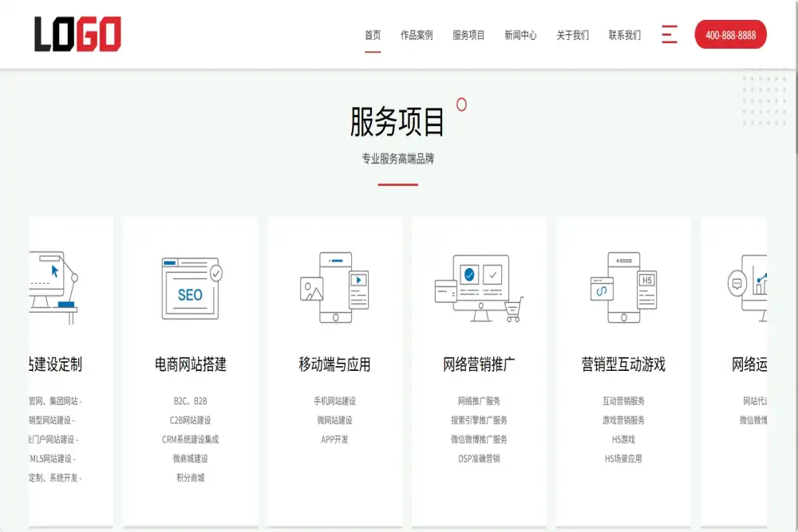Click the LOGO in the top left
Screen dimensions: 798x532
point(76,33)
